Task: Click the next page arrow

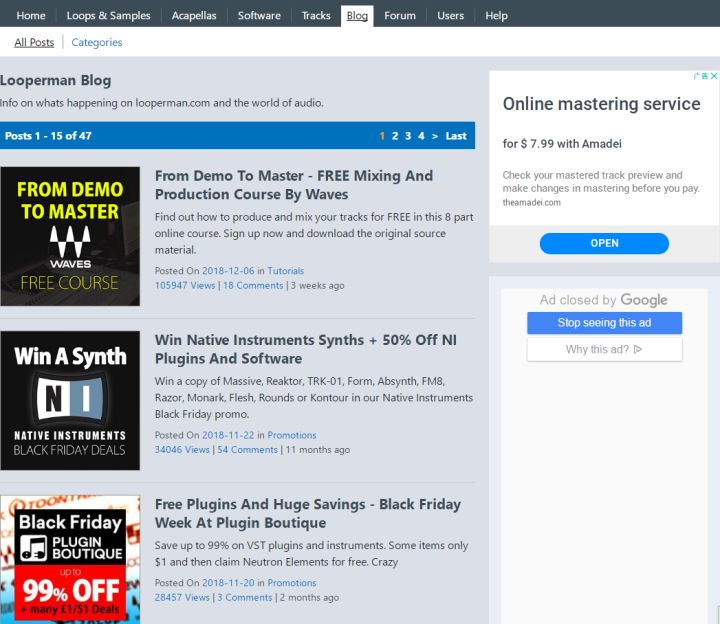Action: (x=435, y=136)
